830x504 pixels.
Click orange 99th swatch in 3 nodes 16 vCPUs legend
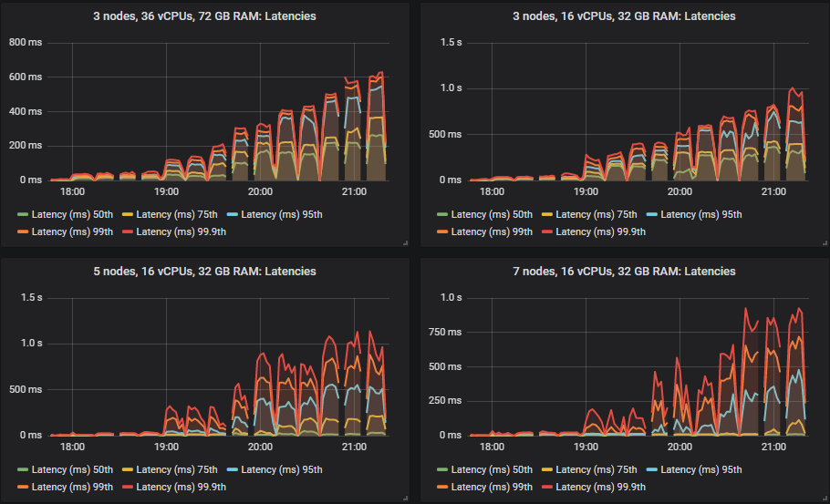pos(442,231)
